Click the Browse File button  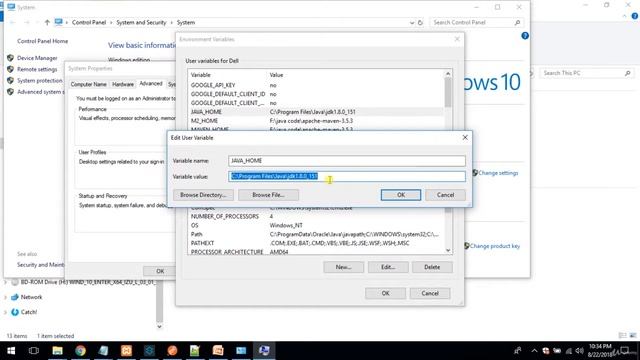(x=268, y=195)
